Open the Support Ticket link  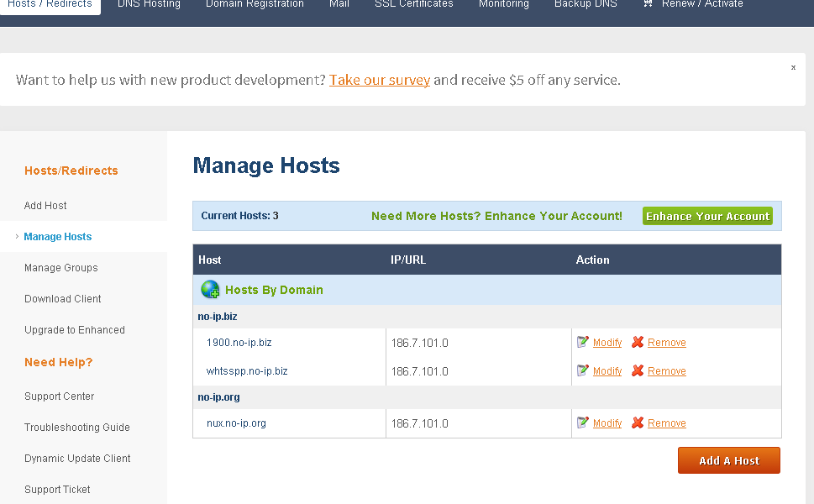coord(57,490)
